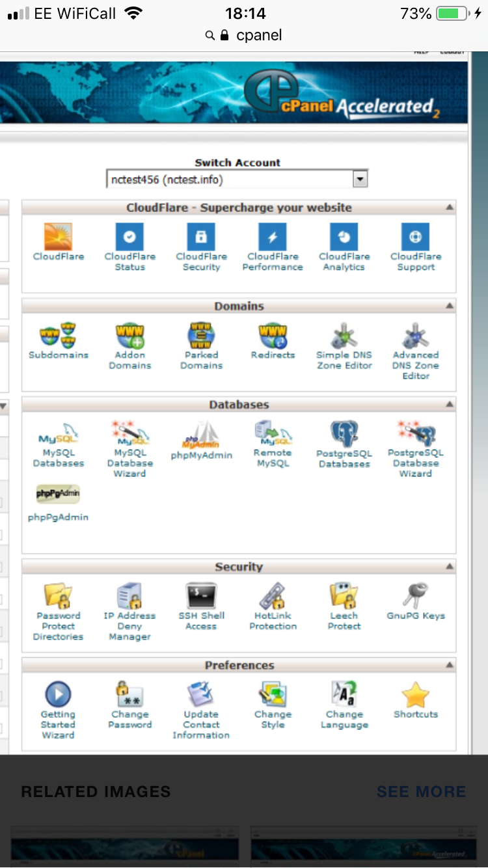Start the Getting Started Wizard

pyautogui.click(x=58, y=695)
